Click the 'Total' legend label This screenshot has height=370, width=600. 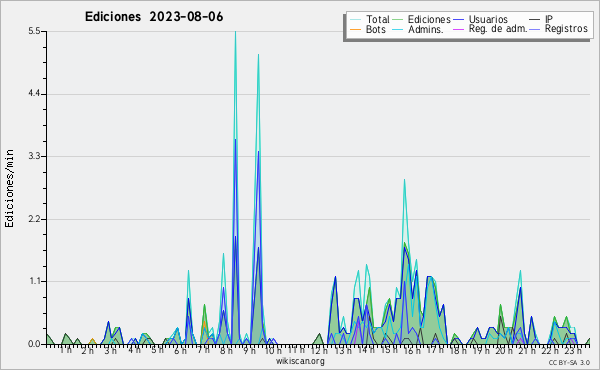378,19
